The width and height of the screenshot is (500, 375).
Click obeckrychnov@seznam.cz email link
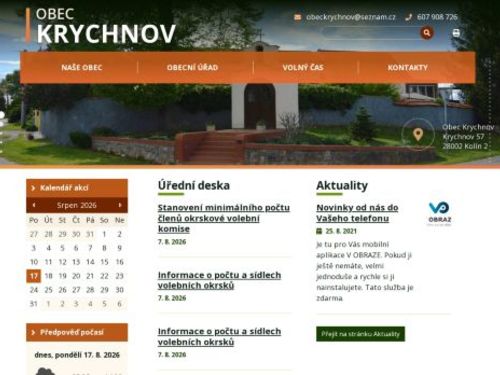coord(351,17)
